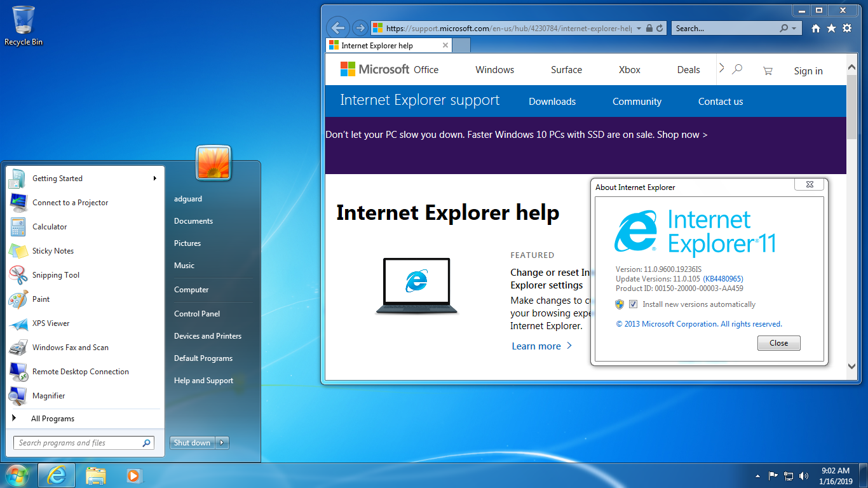Click Internet Explorer taskbar icon
The image size is (868, 488).
(x=57, y=475)
